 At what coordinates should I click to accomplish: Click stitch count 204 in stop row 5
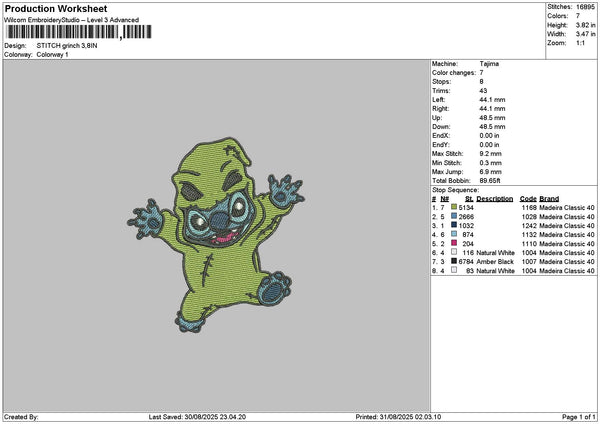(x=468, y=244)
